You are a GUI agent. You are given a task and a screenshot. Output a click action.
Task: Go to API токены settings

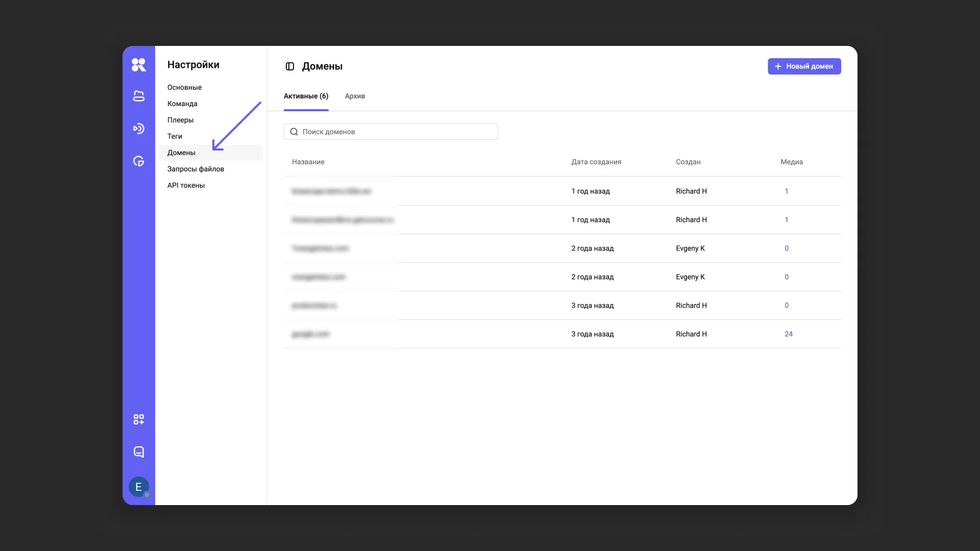pos(186,185)
